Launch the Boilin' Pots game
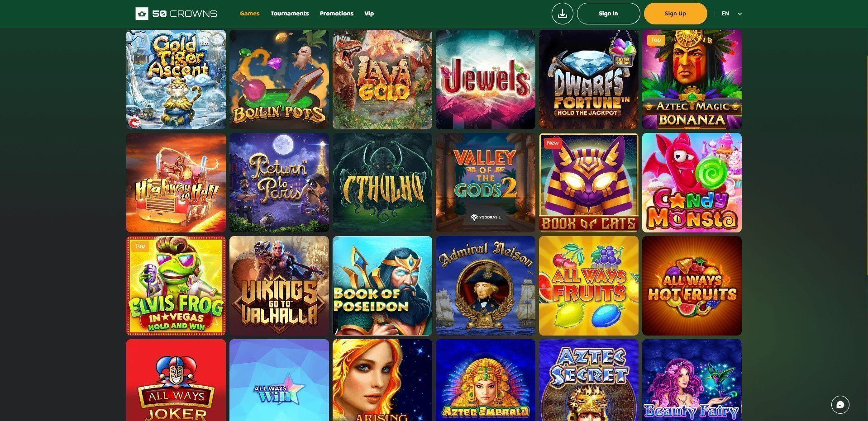 click(279, 80)
